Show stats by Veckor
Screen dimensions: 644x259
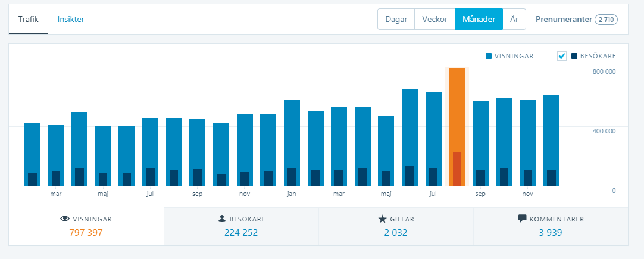tap(434, 19)
